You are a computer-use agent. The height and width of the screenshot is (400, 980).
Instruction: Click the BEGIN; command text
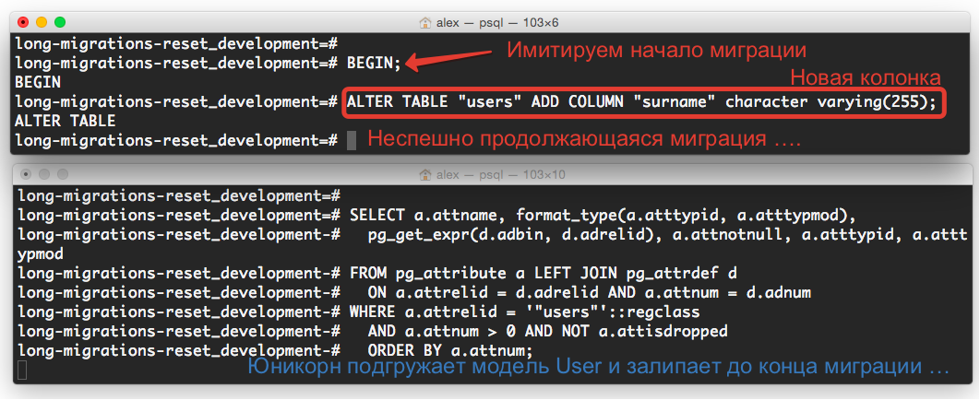374,63
